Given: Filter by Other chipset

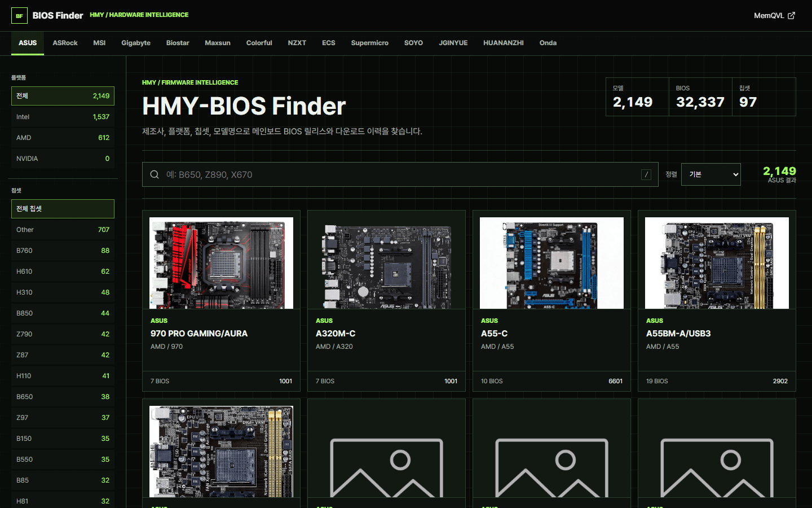Looking at the screenshot, I should 63,230.
